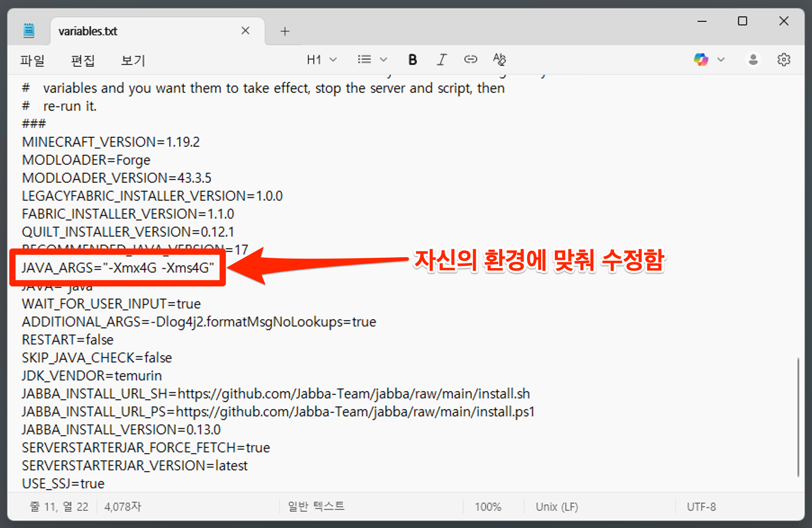Click the JAVA_ARGS="-Xmx4G -Xms4G" line
The image size is (812, 528).
click(x=117, y=268)
